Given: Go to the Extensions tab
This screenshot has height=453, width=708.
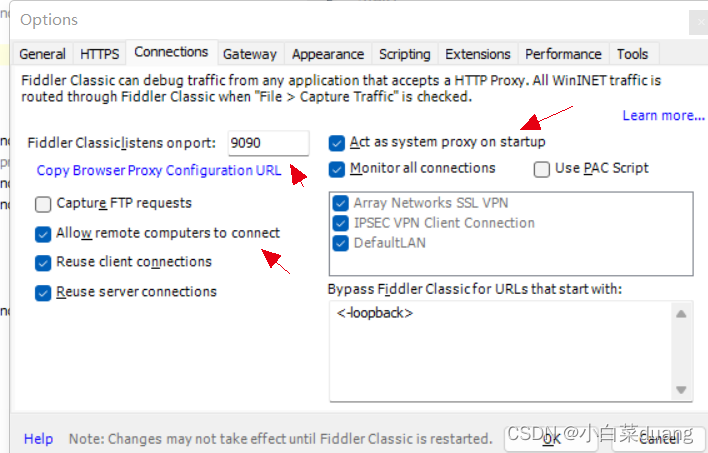Looking at the screenshot, I should (x=478, y=54).
